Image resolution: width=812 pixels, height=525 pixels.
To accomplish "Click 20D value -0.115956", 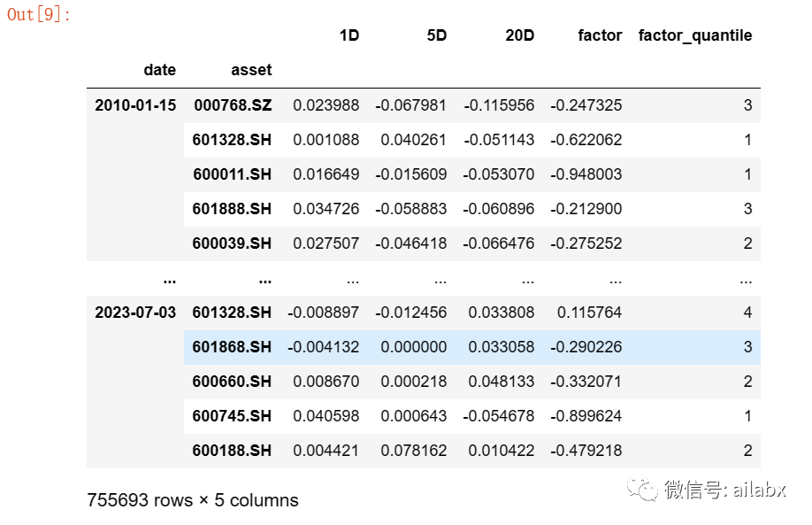I will [499, 105].
